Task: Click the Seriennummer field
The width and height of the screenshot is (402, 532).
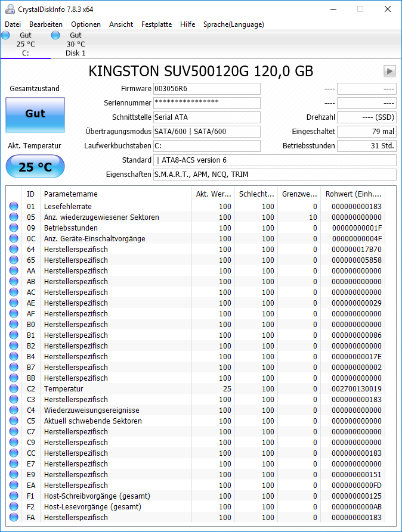Action: click(206, 103)
